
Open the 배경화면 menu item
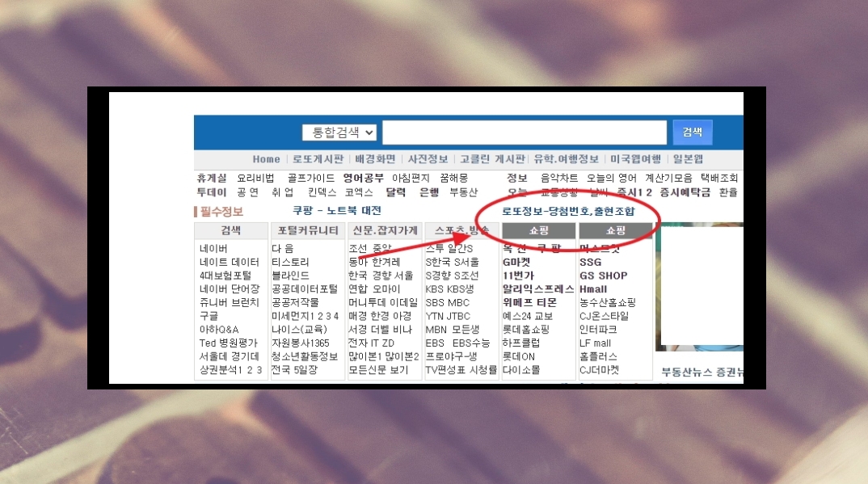pyautogui.click(x=375, y=159)
